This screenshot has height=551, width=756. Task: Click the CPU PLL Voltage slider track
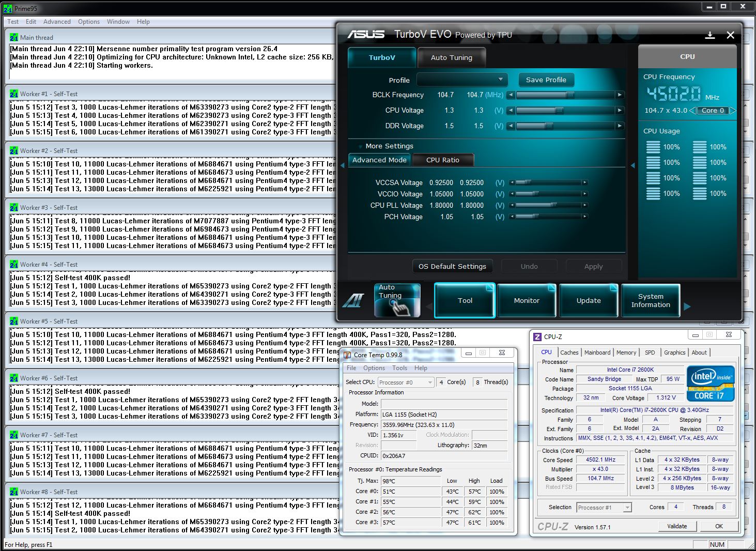[x=548, y=205]
